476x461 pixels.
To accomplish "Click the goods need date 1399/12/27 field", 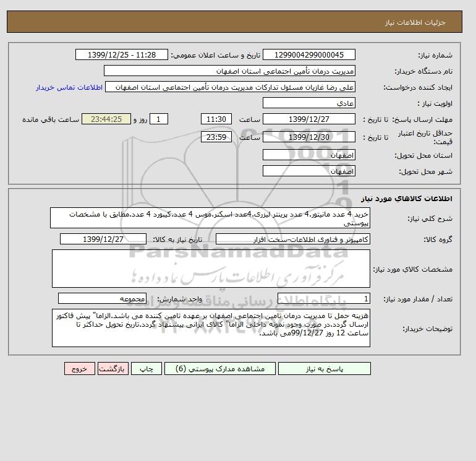I will (103, 239).
